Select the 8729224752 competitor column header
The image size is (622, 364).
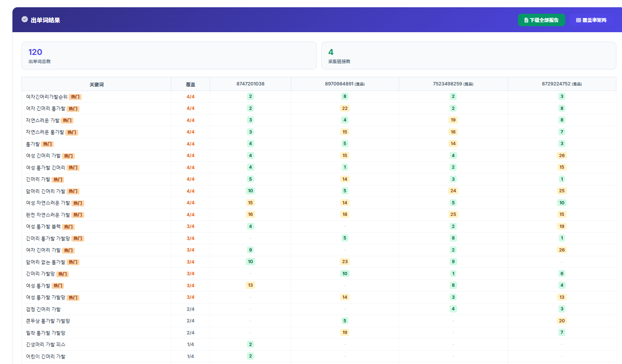click(x=562, y=84)
